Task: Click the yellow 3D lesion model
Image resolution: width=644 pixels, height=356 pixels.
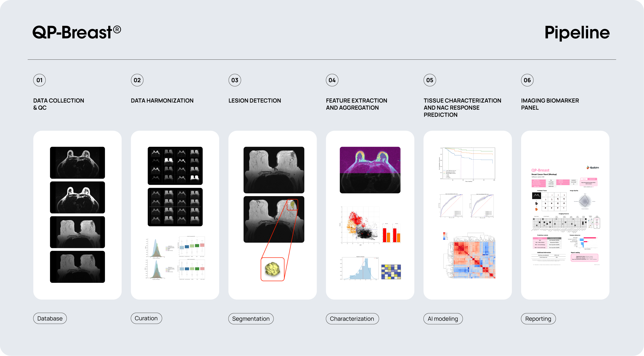Action: coord(272,269)
